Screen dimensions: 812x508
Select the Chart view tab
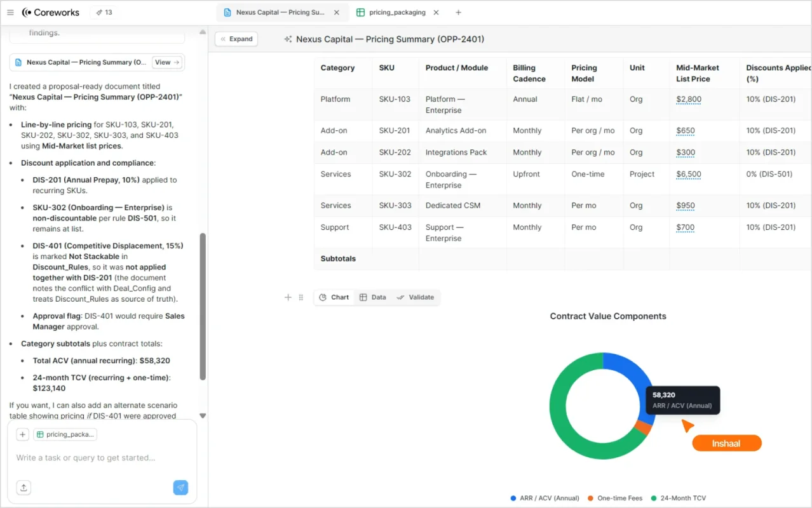(x=334, y=297)
